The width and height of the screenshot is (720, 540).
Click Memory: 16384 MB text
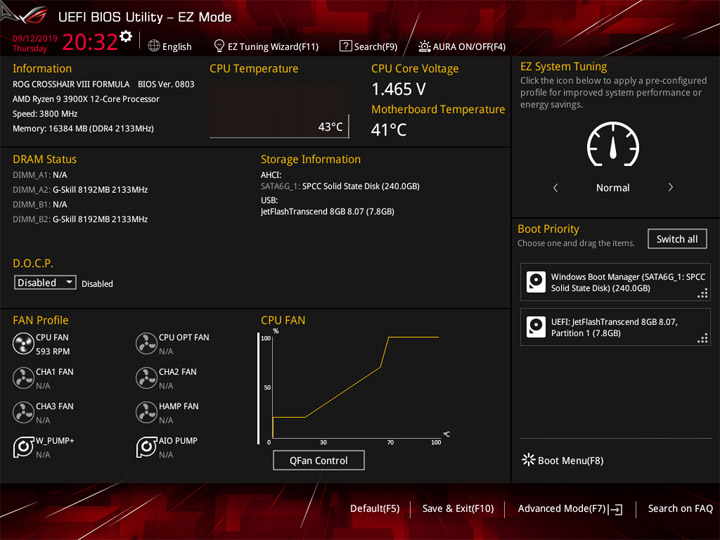(x=83, y=129)
